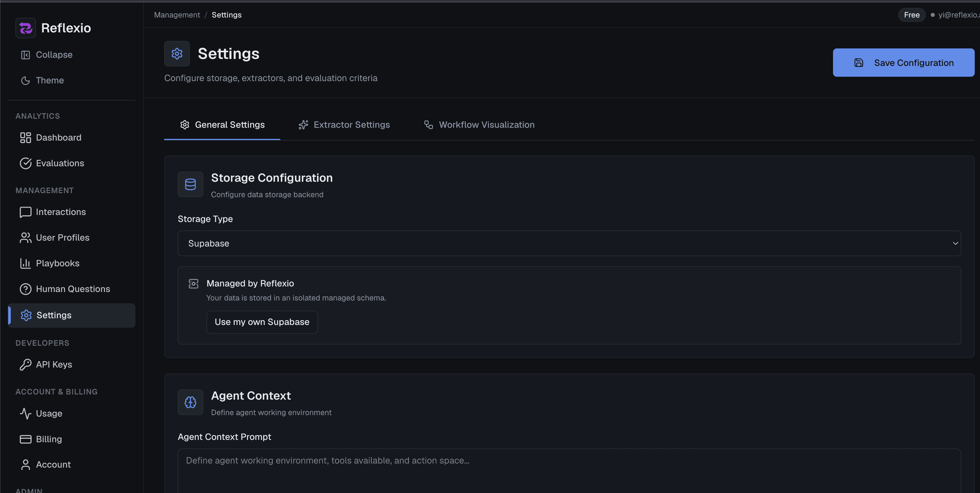The image size is (980, 493).
Task: Click the Save Configuration button
Action: point(904,63)
